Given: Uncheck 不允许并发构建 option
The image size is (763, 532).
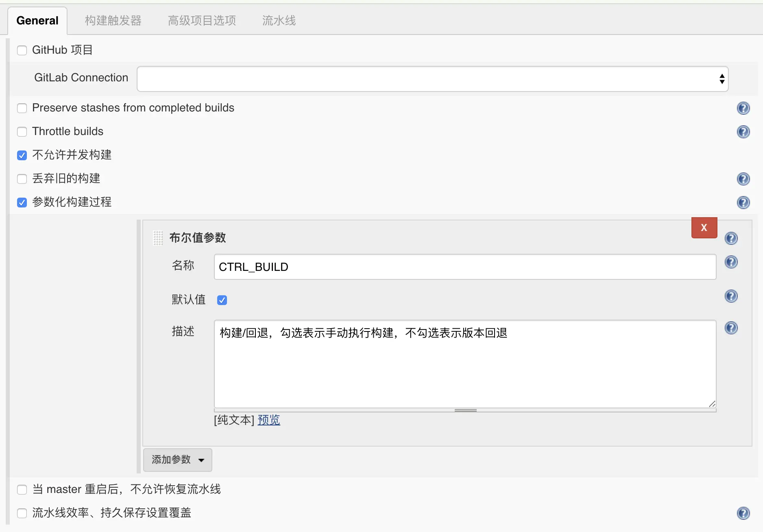Looking at the screenshot, I should (x=22, y=155).
